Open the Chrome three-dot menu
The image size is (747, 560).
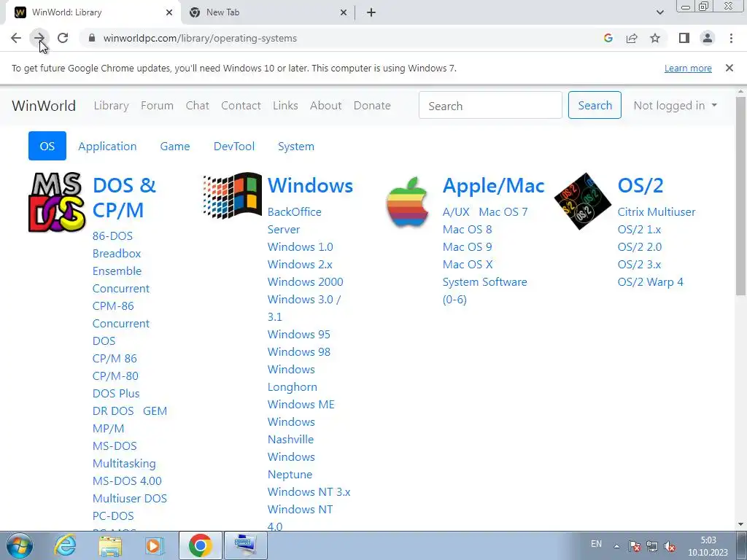[x=731, y=38]
